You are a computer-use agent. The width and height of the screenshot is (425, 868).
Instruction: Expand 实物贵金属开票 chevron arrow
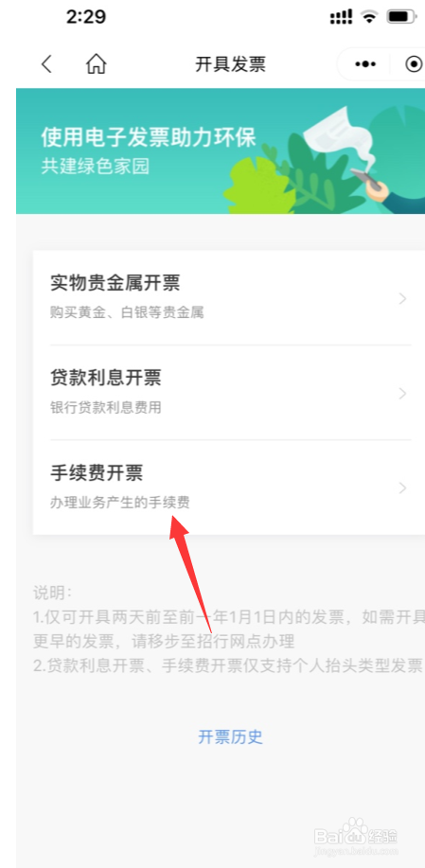tap(402, 299)
